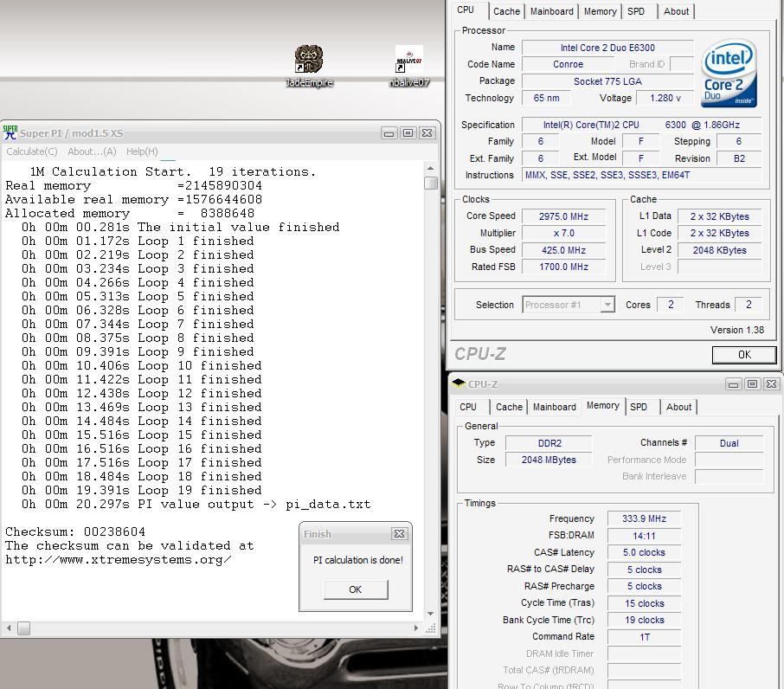Click the Revision value B2
The image size is (784, 689).
(739, 158)
